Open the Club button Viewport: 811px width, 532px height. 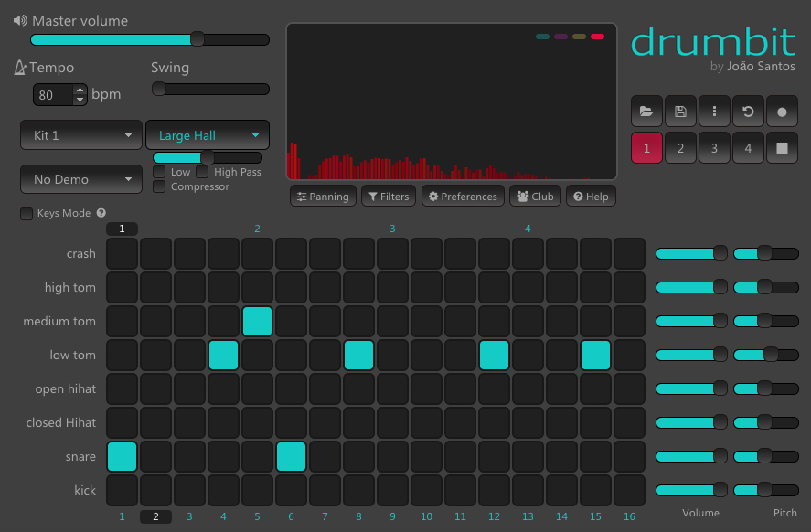pos(535,196)
